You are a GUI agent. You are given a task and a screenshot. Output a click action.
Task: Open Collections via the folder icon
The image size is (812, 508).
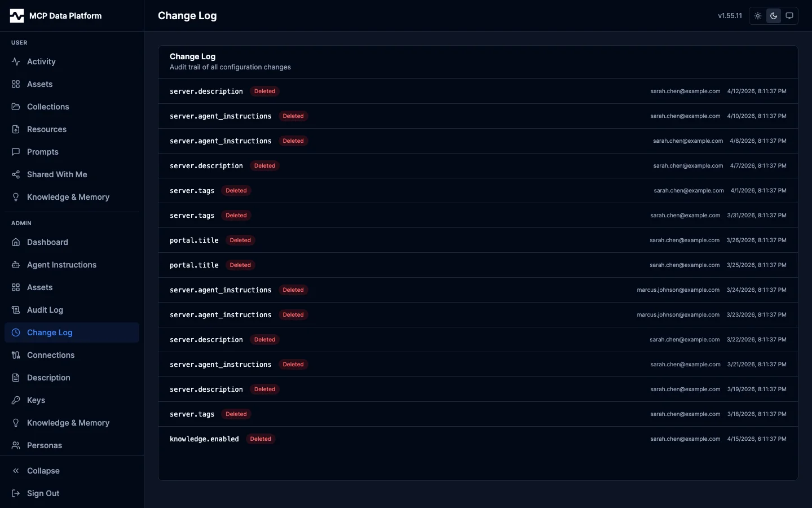15,107
